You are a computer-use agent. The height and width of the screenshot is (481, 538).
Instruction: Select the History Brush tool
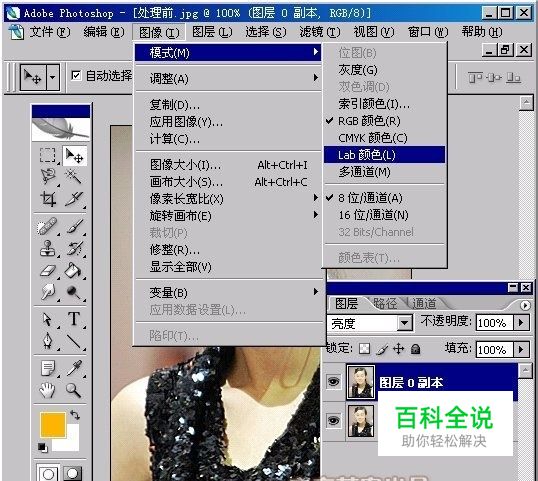pyautogui.click(x=75, y=248)
